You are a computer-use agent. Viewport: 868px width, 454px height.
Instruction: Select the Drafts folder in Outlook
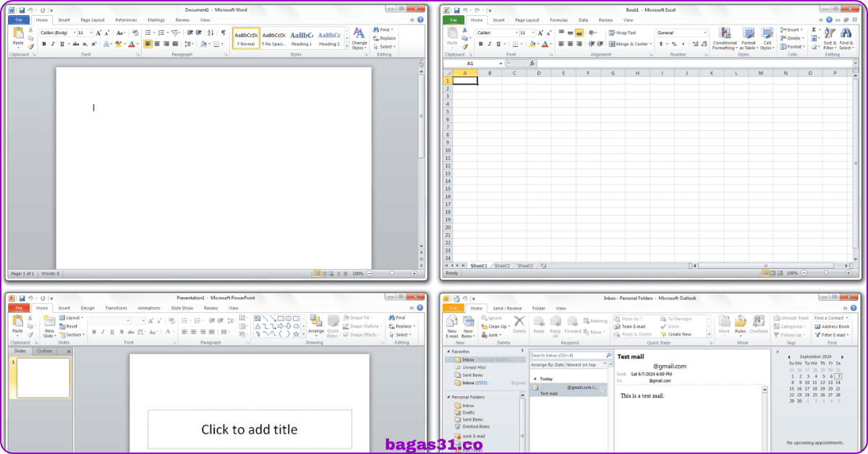(x=464, y=413)
